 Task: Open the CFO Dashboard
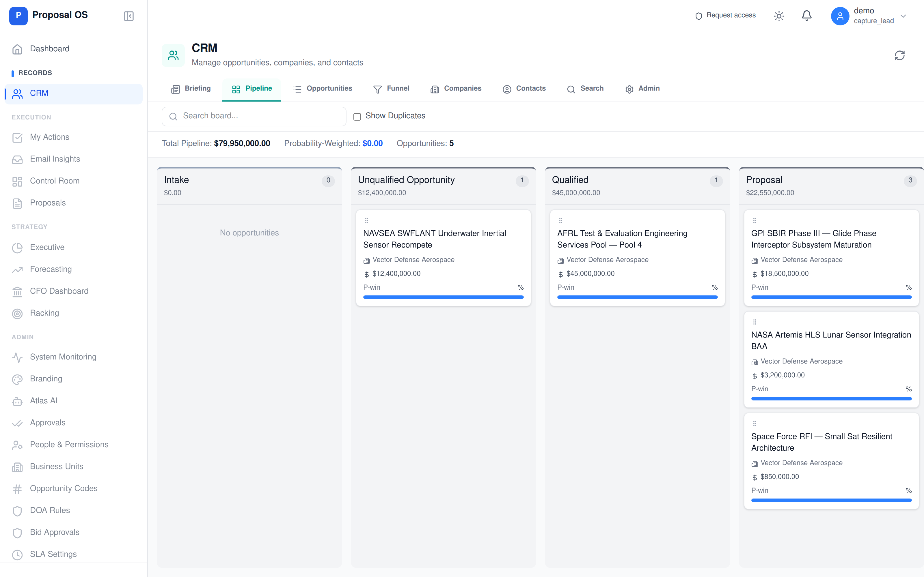tap(59, 291)
